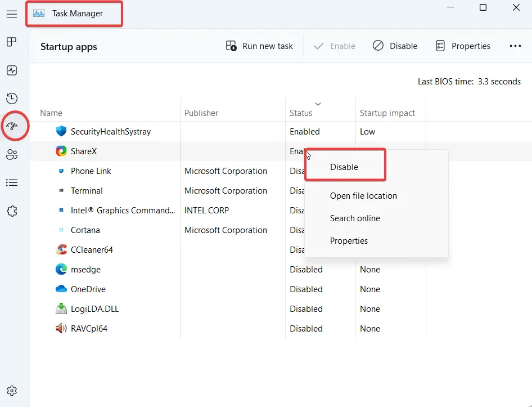Open the Users page in sidebar
The height and width of the screenshot is (407, 532).
pos(12,155)
